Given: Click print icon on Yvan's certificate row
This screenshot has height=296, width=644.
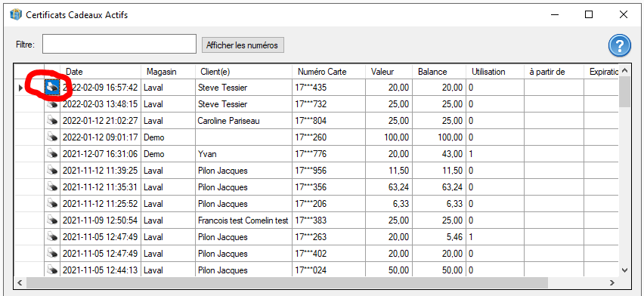Looking at the screenshot, I should point(52,154).
